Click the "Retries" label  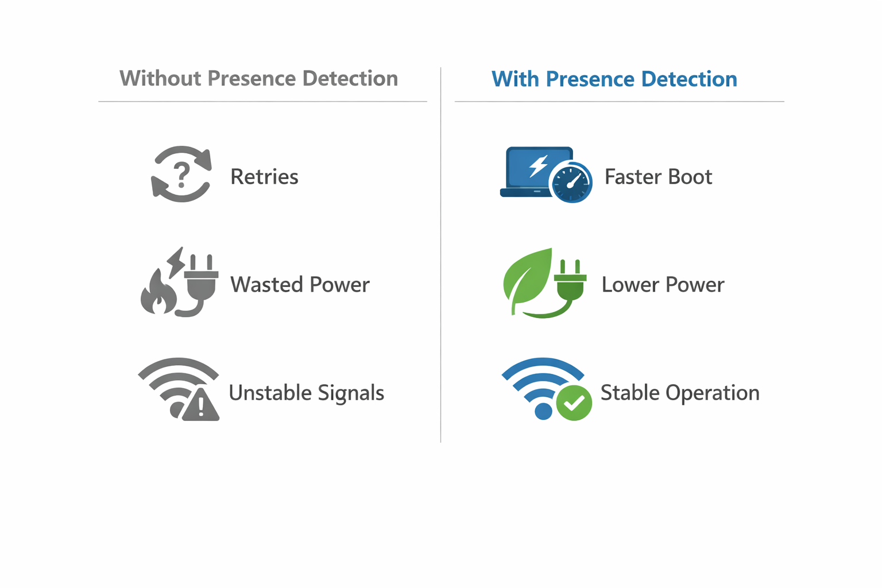click(264, 177)
